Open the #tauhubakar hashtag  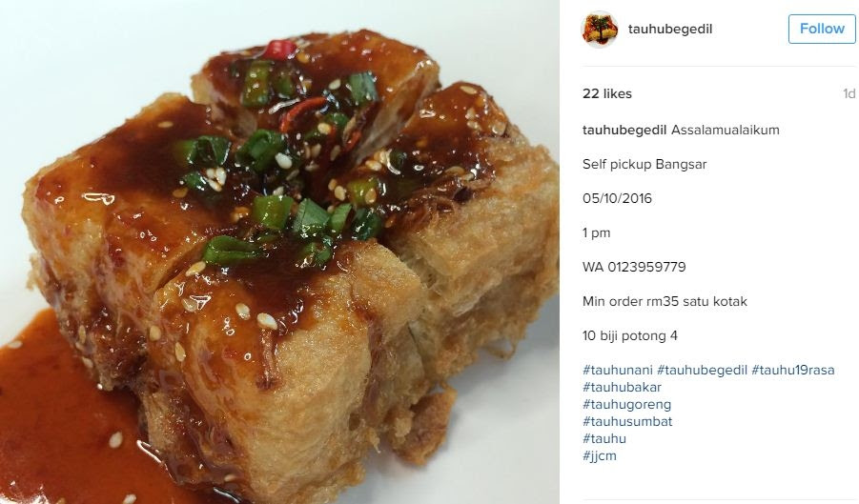click(622, 387)
